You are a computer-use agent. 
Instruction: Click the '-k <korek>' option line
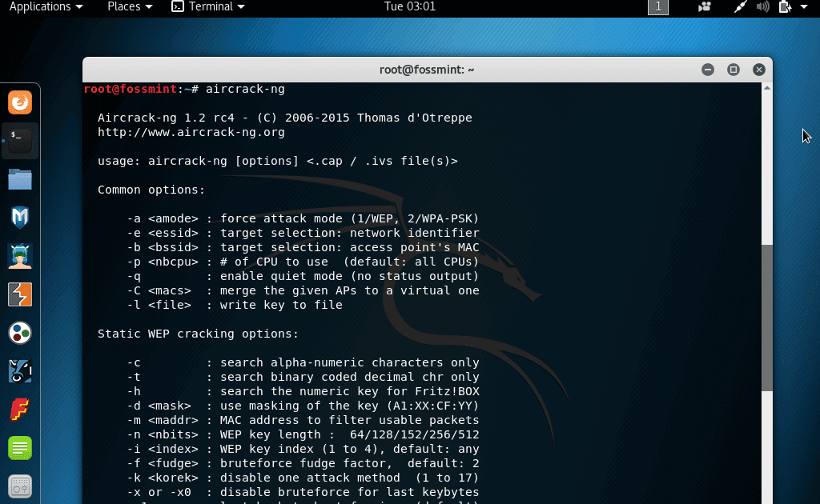point(303,478)
